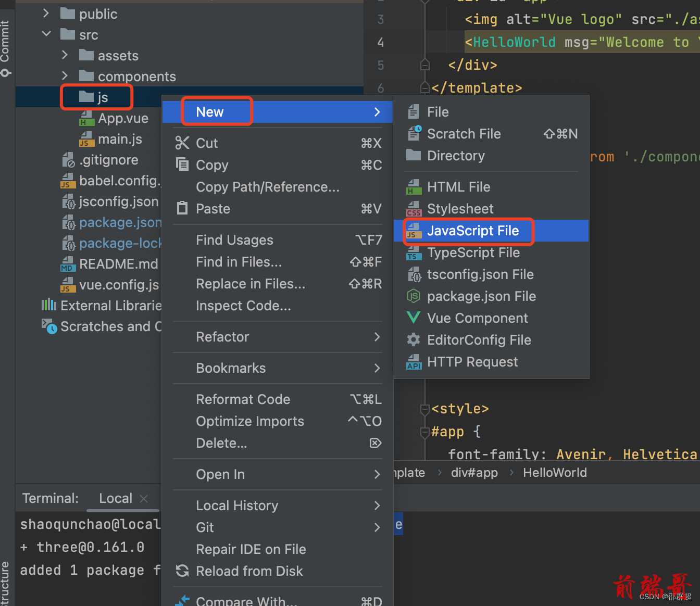Click the TypeScript File icon
The height and width of the screenshot is (606, 700).
(x=414, y=253)
